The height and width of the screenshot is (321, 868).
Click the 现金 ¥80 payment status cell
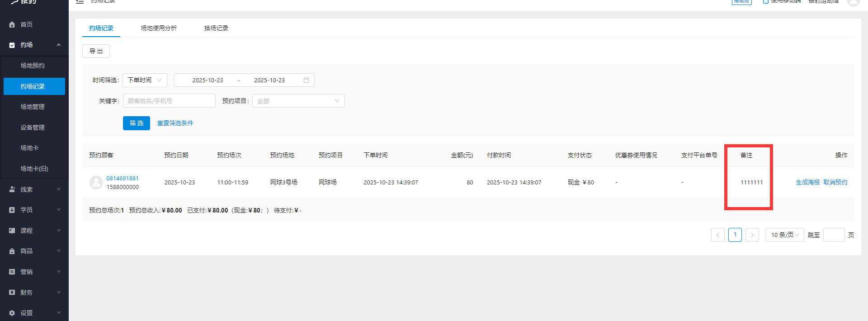pyautogui.click(x=581, y=182)
